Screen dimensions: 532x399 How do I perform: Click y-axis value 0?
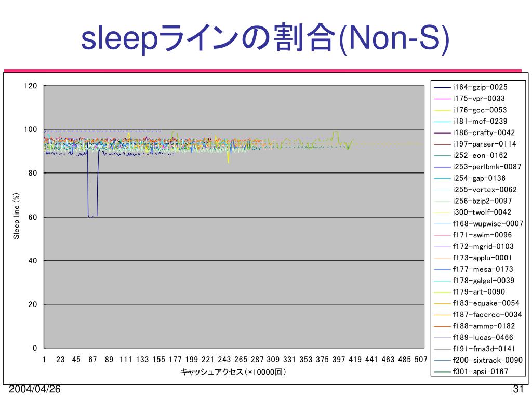tap(35, 348)
